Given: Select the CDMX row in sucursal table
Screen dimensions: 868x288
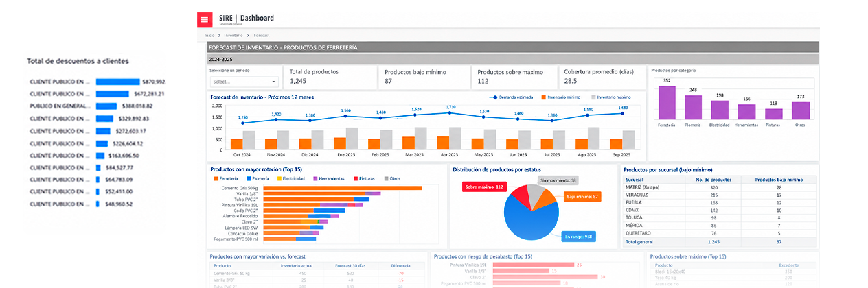Looking at the screenshot, I should (x=720, y=211).
